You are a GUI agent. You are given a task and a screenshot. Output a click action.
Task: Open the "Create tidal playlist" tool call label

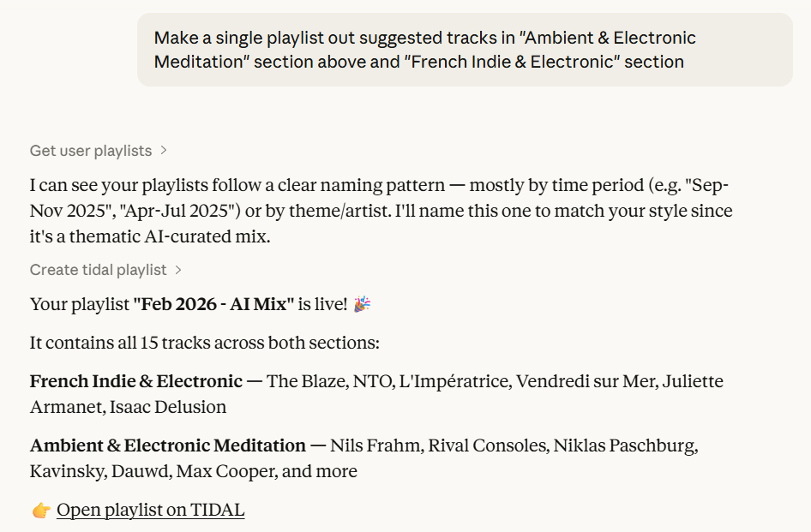coord(98,270)
